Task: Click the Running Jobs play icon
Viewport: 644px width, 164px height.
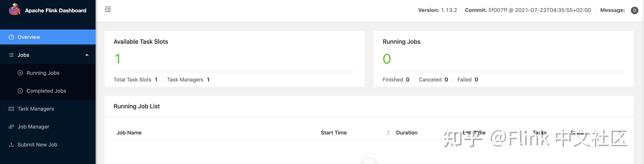Action: [x=20, y=73]
